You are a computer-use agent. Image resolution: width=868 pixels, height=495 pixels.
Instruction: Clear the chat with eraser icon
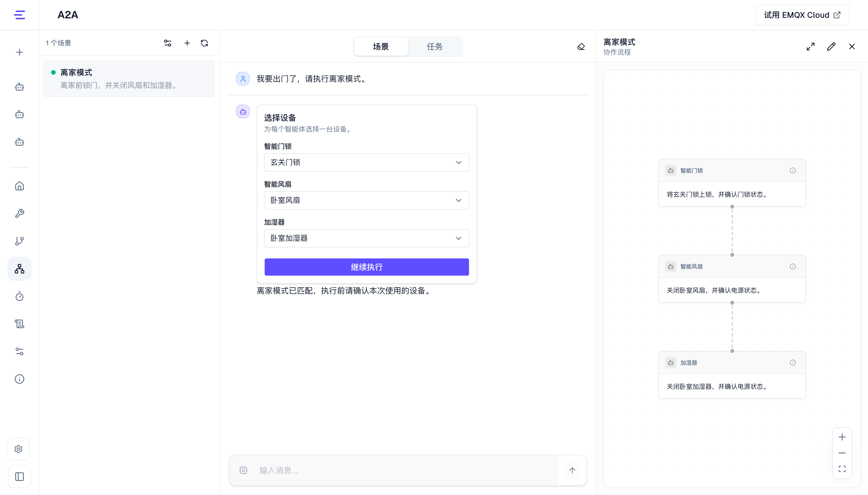pos(581,47)
